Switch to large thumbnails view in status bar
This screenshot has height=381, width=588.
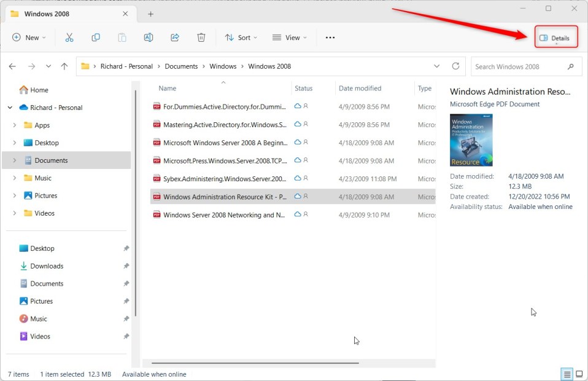tap(579, 374)
